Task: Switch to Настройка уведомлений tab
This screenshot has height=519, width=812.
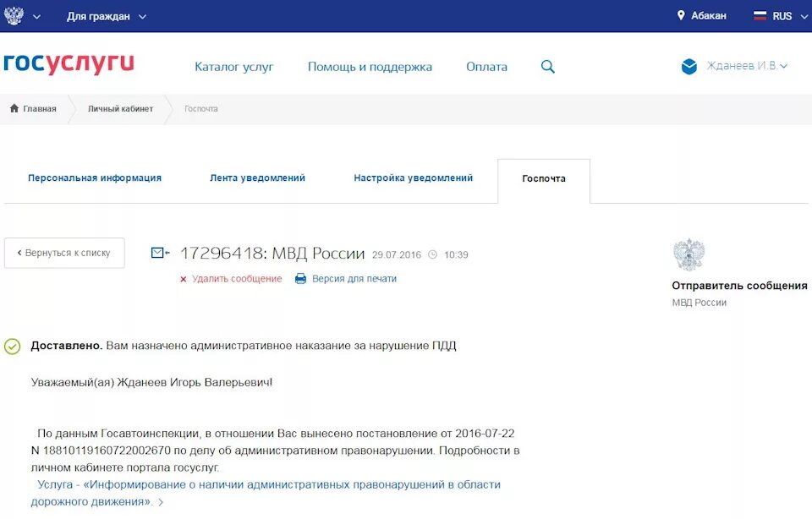Action: pos(414,178)
